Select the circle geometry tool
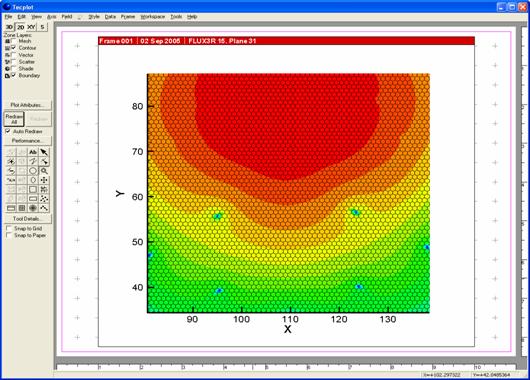530x380 pixels. 33,171
